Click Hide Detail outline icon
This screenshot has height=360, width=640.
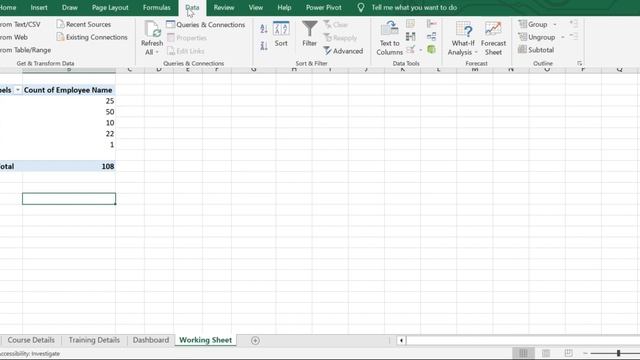click(x=573, y=36)
